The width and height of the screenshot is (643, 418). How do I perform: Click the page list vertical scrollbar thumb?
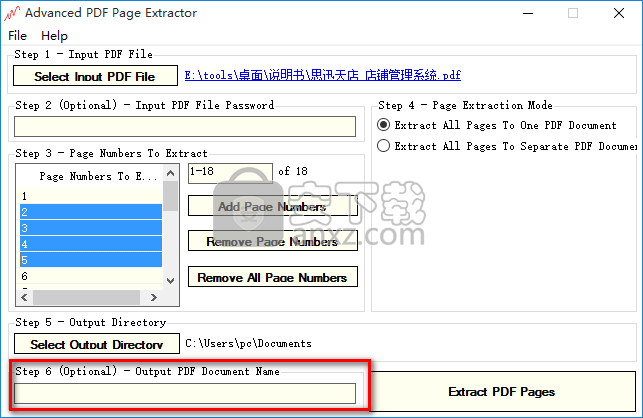point(171,196)
